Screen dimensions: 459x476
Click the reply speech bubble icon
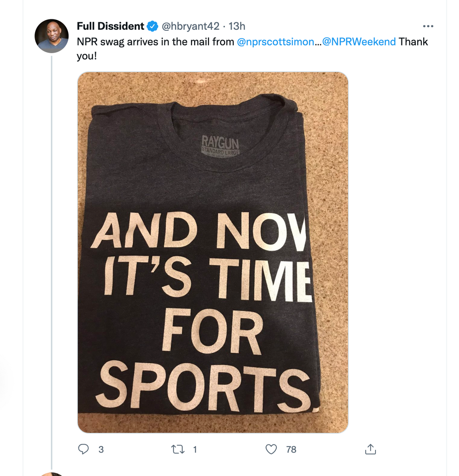tap(84, 449)
